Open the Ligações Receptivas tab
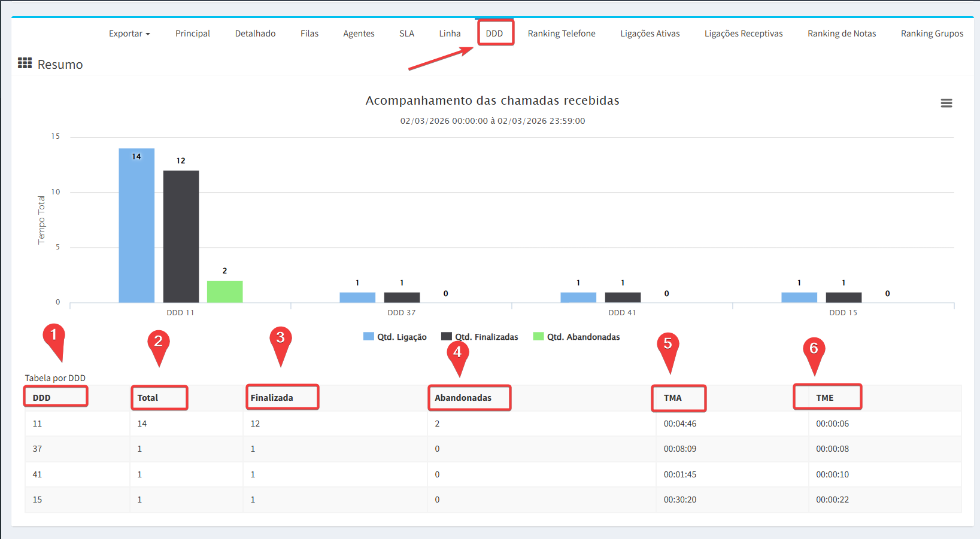 743,34
